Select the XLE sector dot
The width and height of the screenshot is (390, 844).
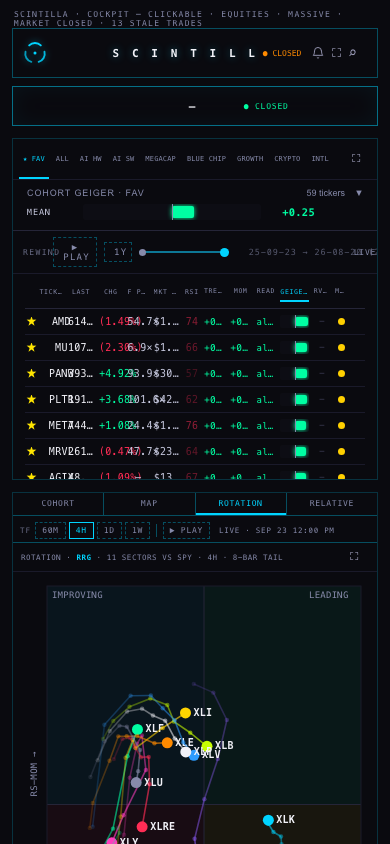tap(167, 743)
